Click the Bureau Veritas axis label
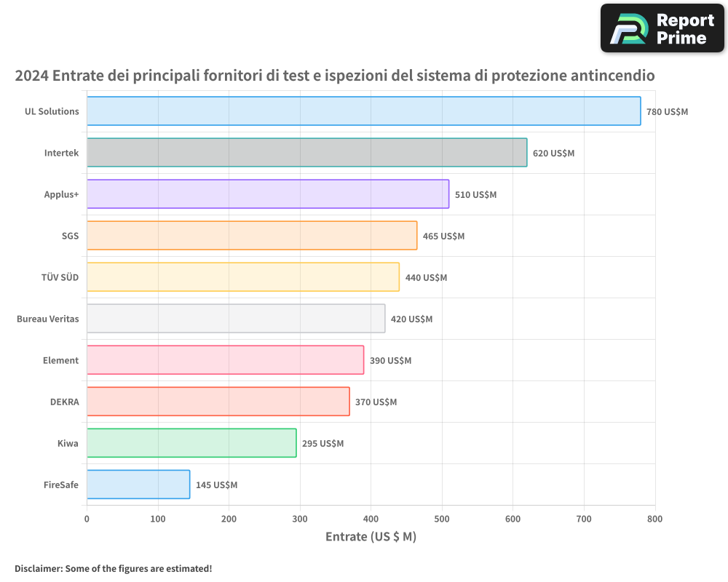The width and height of the screenshot is (728, 582). coord(47,319)
